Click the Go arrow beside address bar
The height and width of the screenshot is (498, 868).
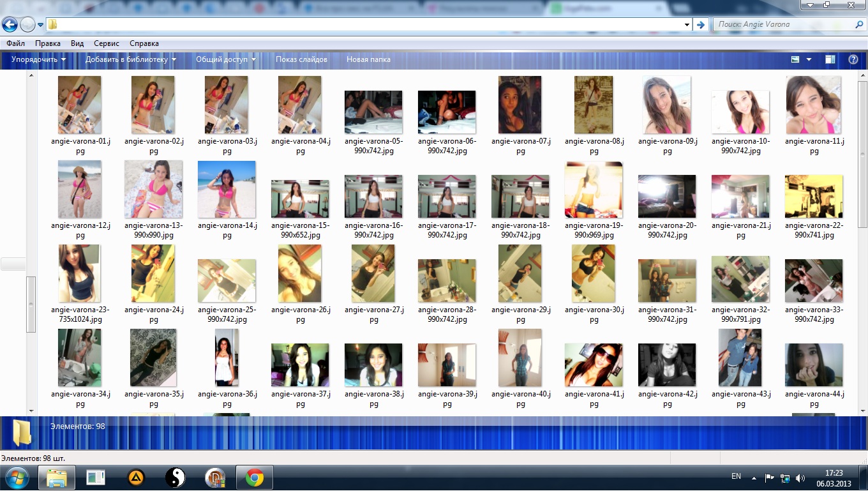coord(701,25)
